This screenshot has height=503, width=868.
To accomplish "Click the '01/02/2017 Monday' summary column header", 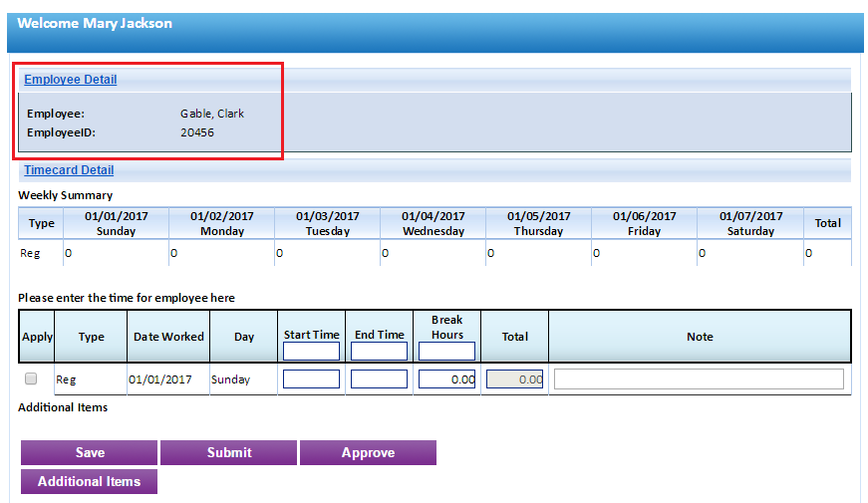I will (x=222, y=223).
